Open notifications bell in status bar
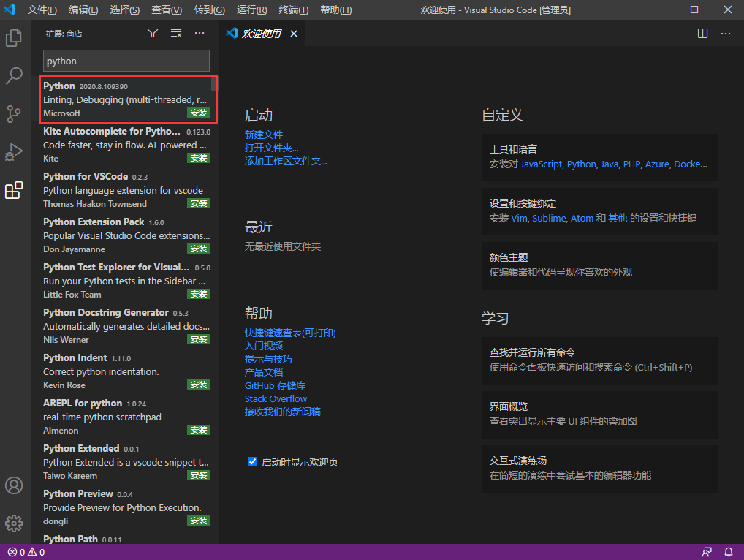Image resolution: width=744 pixels, height=560 pixels. [x=729, y=553]
